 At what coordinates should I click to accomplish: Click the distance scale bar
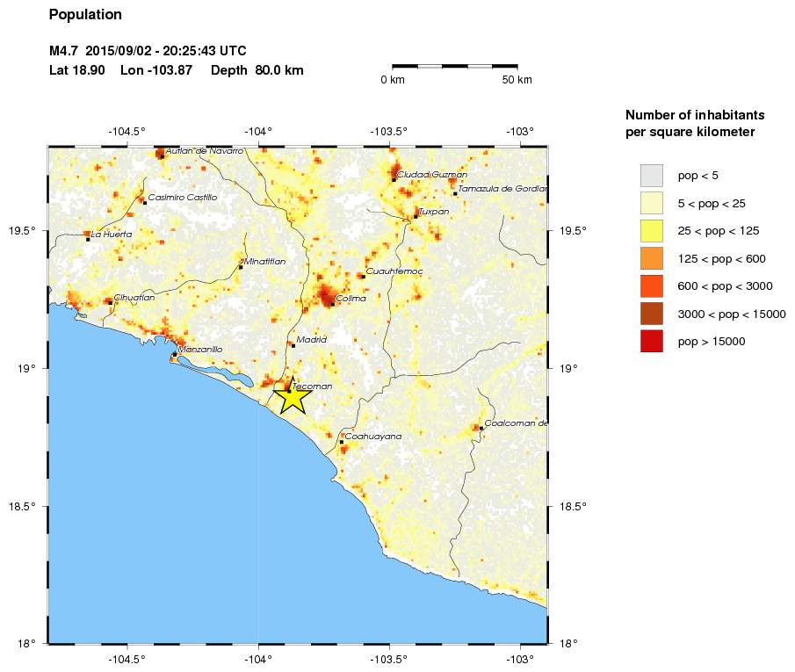click(x=455, y=66)
